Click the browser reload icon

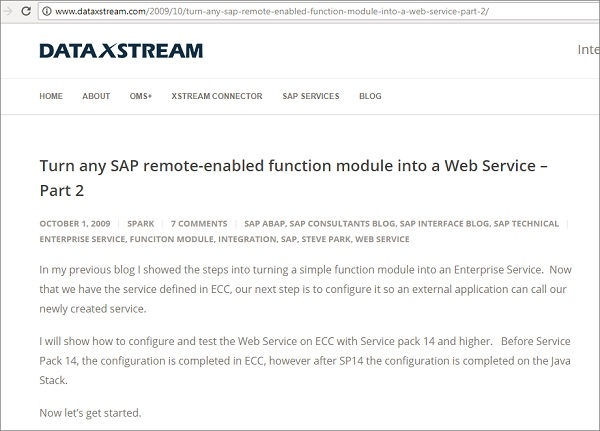pos(26,11)
